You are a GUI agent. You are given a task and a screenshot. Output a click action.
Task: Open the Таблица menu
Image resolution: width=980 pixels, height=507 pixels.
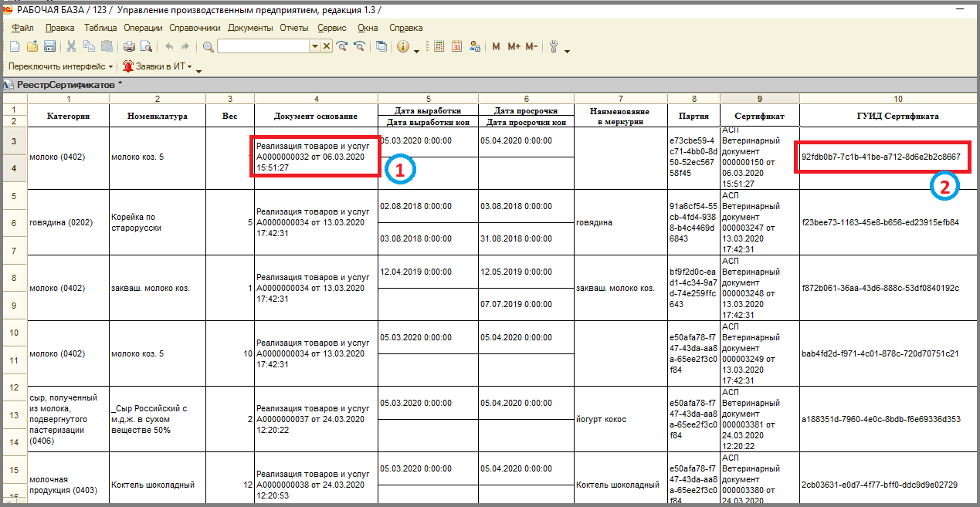(x=100, y=28)
